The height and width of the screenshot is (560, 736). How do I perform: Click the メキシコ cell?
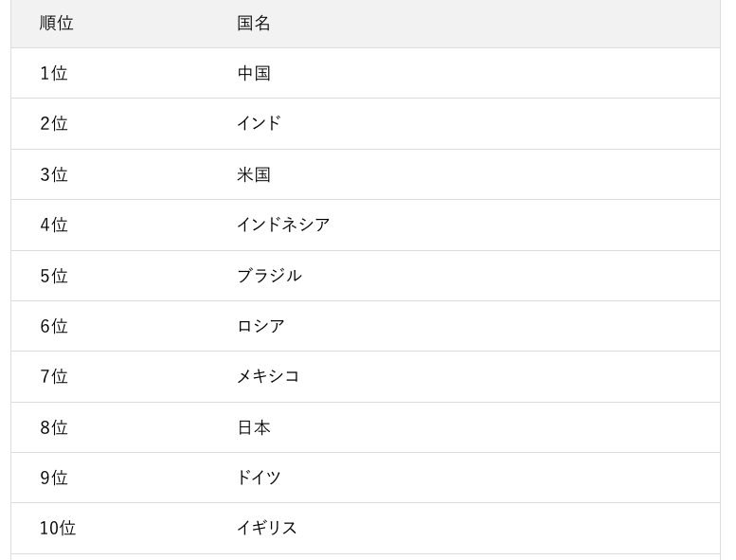tap(268, 376)
